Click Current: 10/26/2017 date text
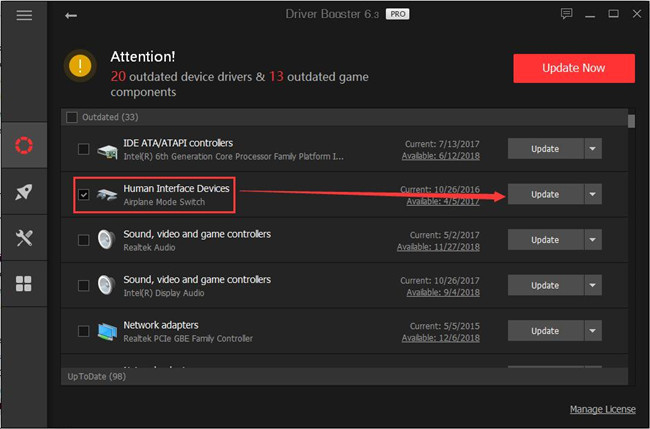Viewport: 650px width, 429px height. (440, 281)
